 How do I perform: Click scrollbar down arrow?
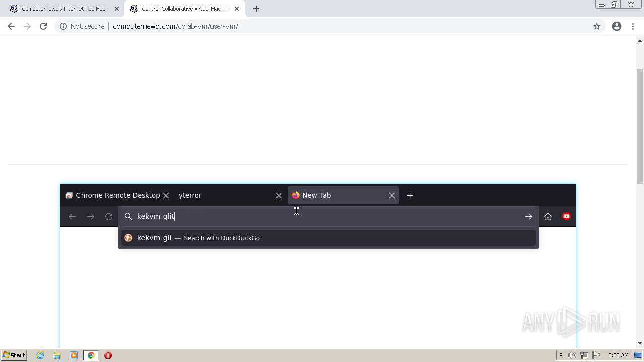pyautogui.click(x=640, y=343)
